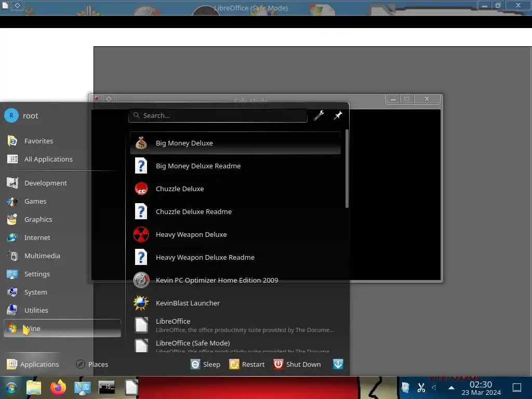This screenshot has width=532, height=399.
Task: Launch Big Money Deluxe from the list
Action: click(235, 143)
